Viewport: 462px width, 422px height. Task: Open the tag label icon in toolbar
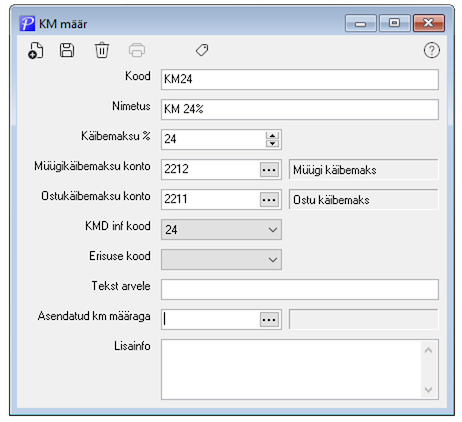coord(202,50)
